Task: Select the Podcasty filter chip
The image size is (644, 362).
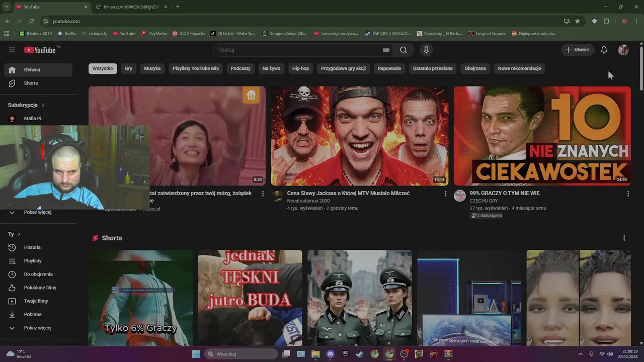Action: [x=240, y=68]
